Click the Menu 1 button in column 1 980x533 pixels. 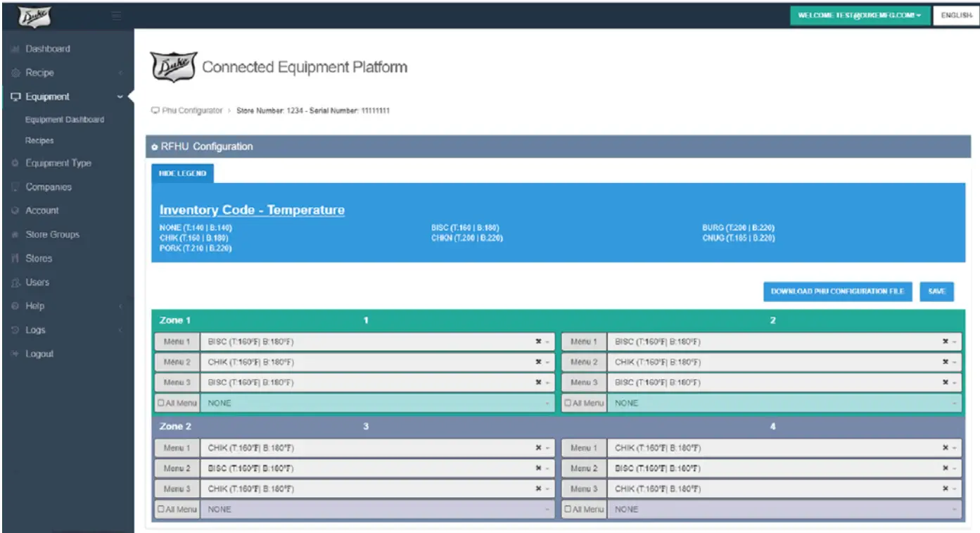coord(177,341)
